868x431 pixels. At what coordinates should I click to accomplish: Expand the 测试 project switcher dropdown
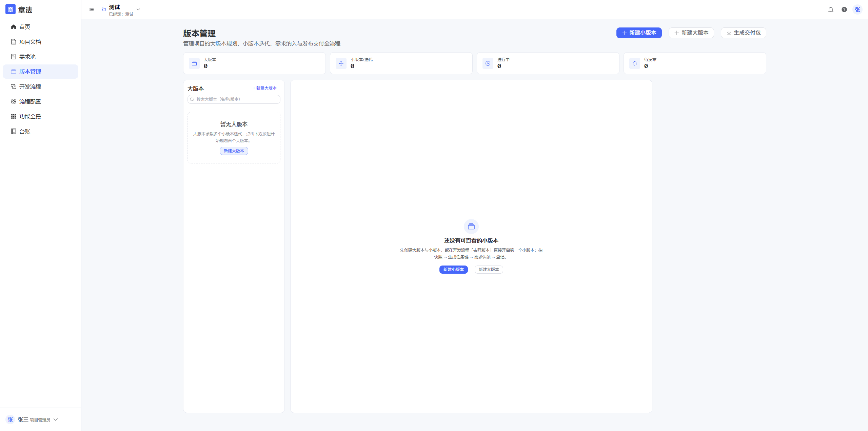138,9
